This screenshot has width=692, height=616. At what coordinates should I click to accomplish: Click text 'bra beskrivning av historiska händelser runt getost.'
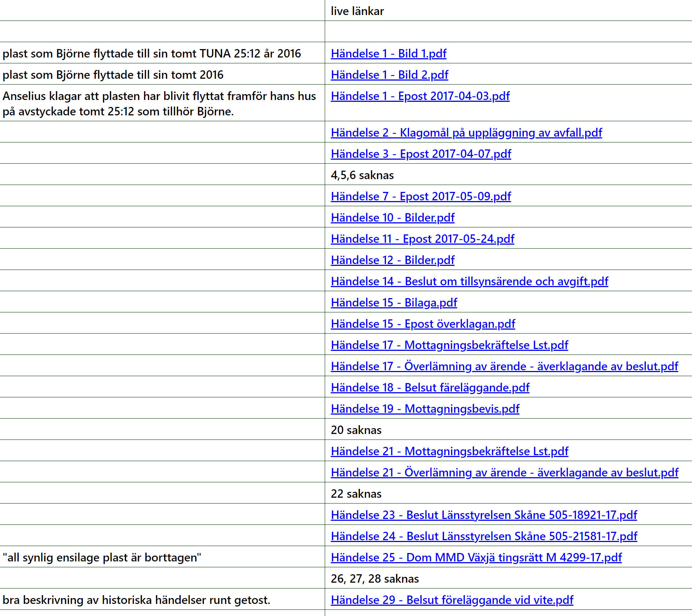coord(136,600)
